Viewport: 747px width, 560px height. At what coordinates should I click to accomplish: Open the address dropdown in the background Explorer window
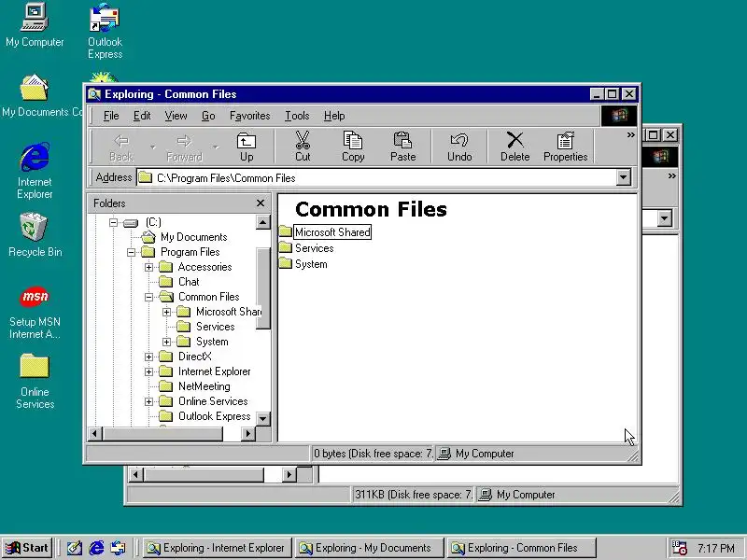665,218
